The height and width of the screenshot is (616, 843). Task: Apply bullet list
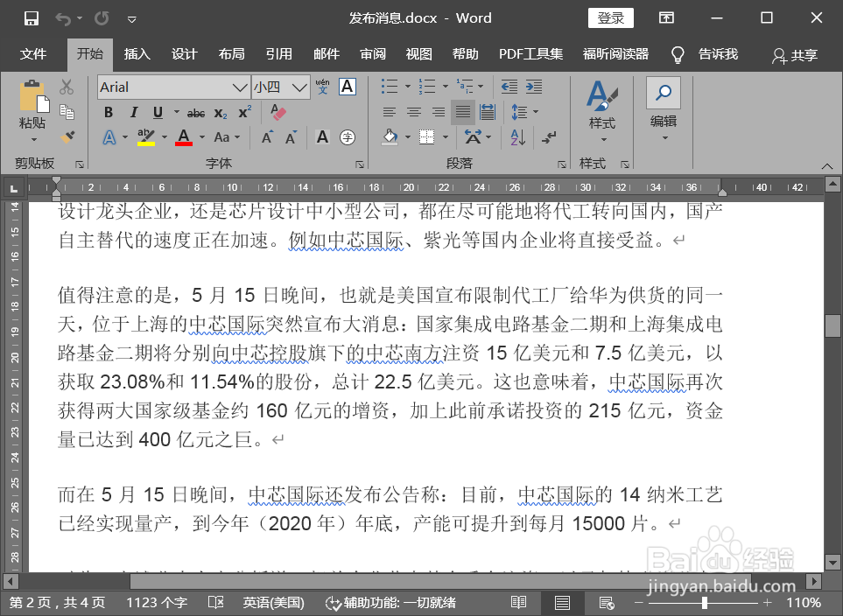[390, 87]
